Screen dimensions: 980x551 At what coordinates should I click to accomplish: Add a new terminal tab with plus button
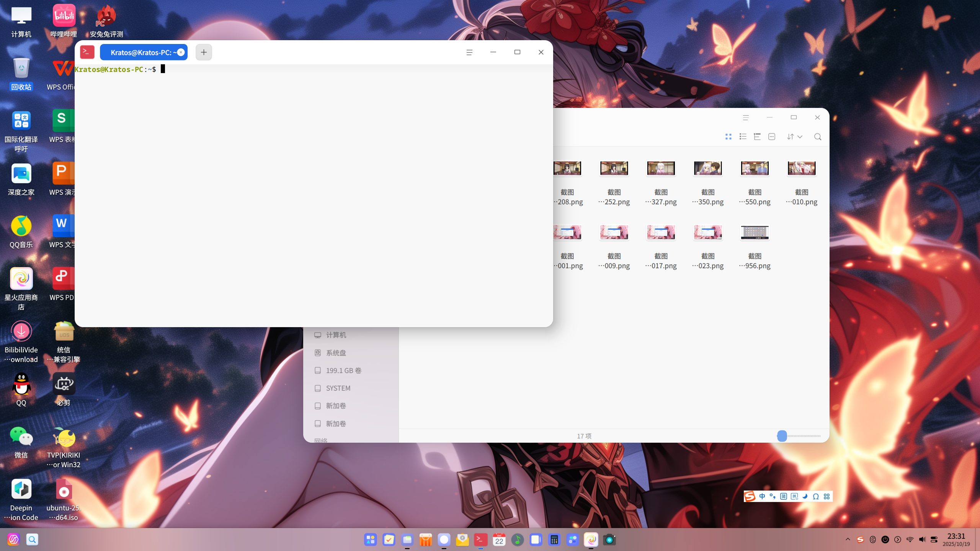pyautogui.click(x=204, y=52)
